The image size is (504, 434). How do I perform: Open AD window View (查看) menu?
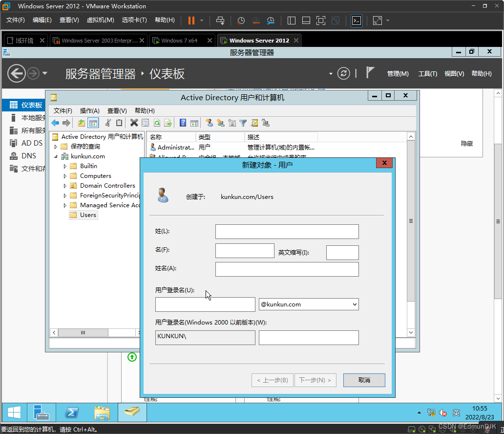[x=117, y=111]
